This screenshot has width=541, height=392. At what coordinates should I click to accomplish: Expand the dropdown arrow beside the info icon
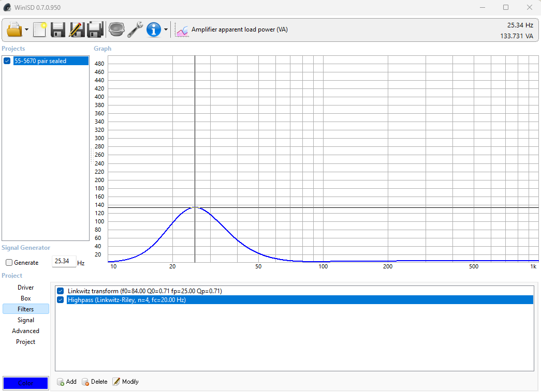coord(166,30)
